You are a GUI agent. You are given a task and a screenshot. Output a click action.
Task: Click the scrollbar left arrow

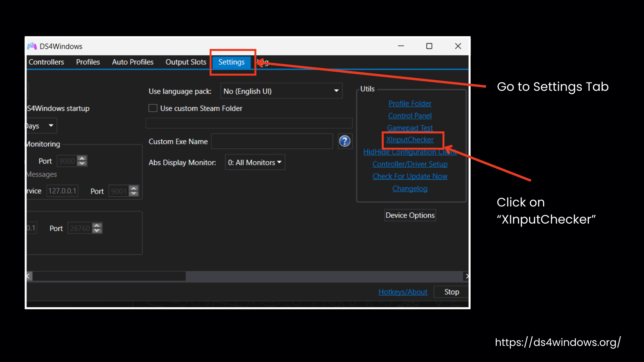[29, 276]
